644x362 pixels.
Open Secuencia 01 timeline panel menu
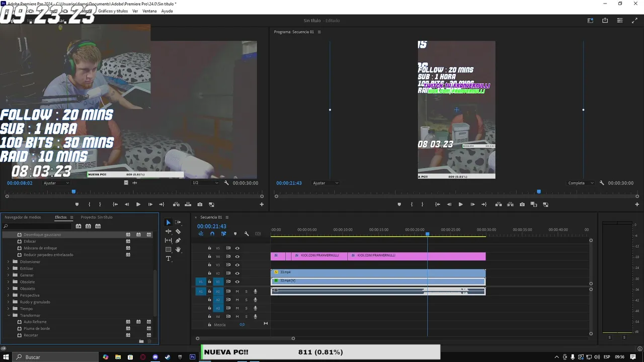226,217
